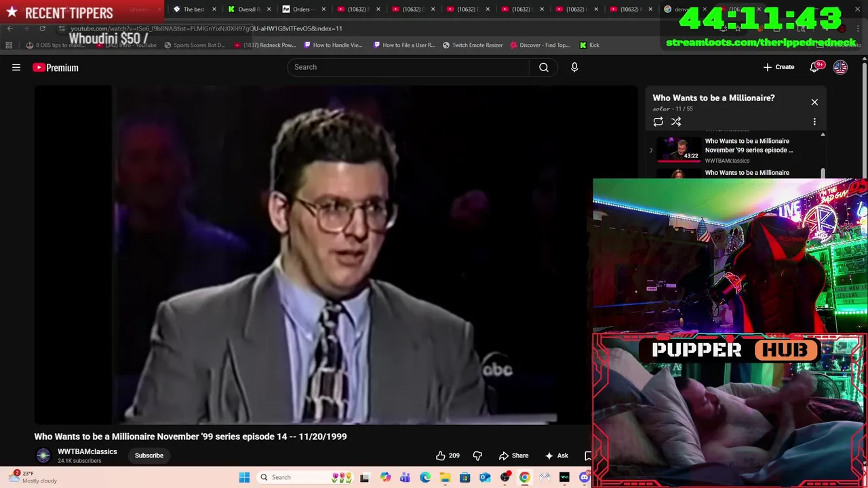Open the YouTube hamburger guide menu
The width and height of the screenshot is (868, 488).
pos(16,67)
